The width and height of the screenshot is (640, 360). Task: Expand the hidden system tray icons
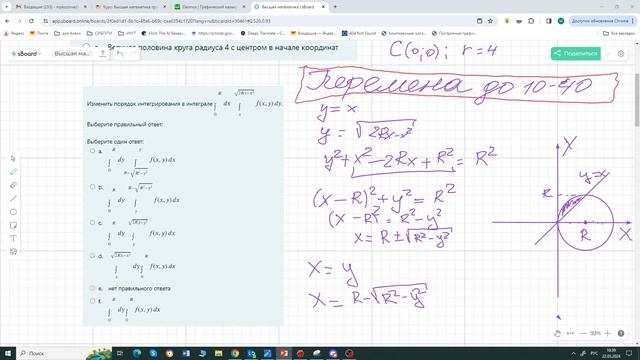pyautogui.click(x=573, y=353)
